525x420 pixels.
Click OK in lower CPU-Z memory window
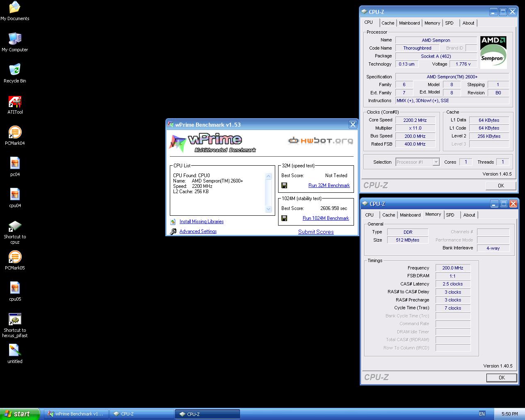(x=502, y=378)
